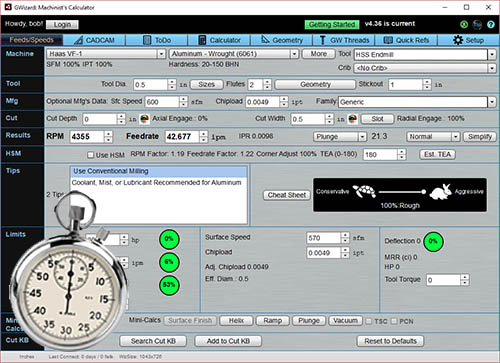500x363 pixels.
Task: Click the colored gauge icon beside Cut Depth
Action: click(144, 119)
